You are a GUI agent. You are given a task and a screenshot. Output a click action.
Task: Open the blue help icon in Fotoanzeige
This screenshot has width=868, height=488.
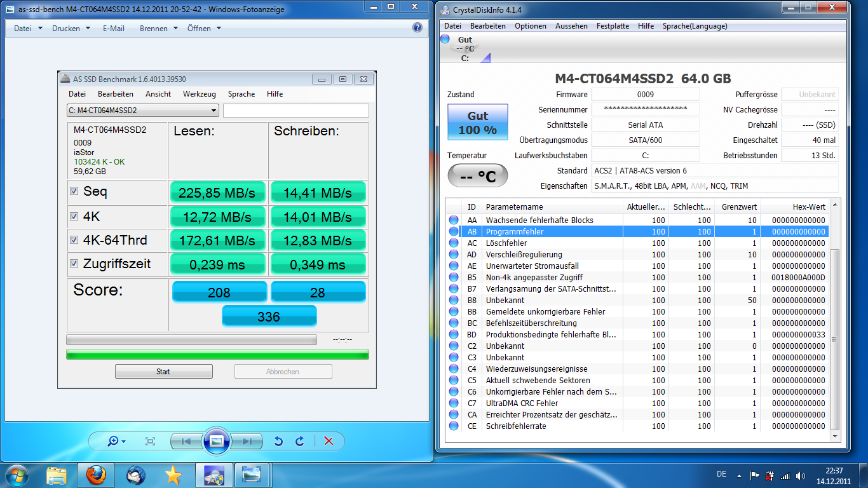(x=417, y=28)
